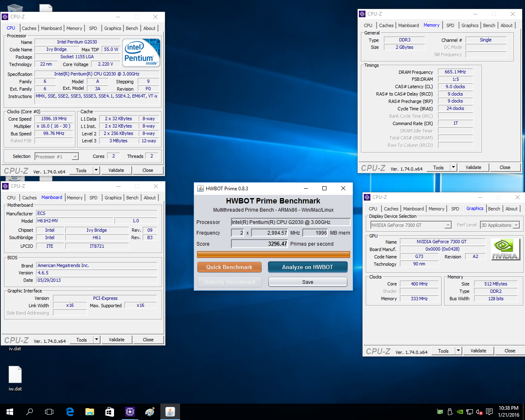The width and height of the screenshot is (525, 420).
Task: Open Tools dropdown arrow in CPU window
Action: (96, 170)
